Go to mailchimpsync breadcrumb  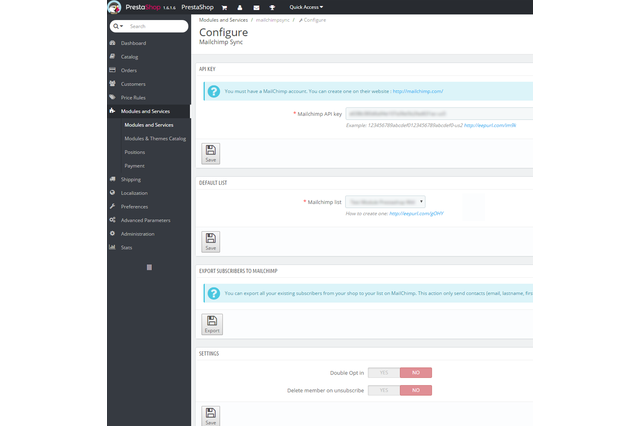point(273,20)
